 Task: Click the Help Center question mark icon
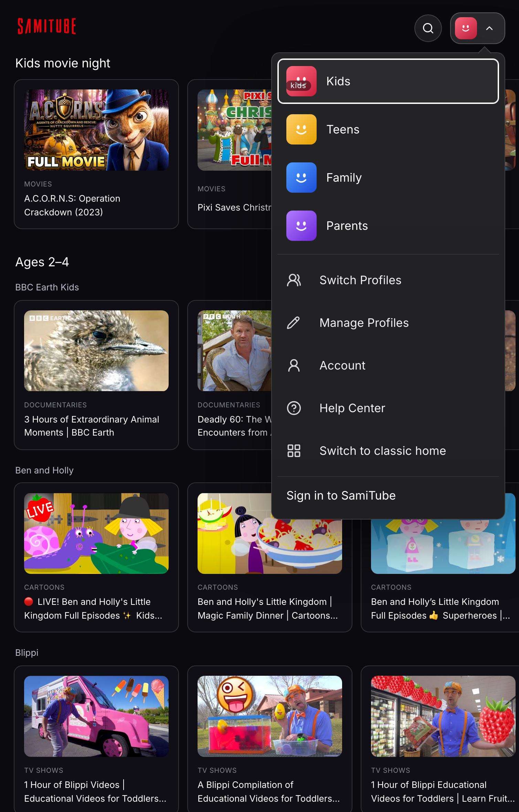[x=294, y=408]
